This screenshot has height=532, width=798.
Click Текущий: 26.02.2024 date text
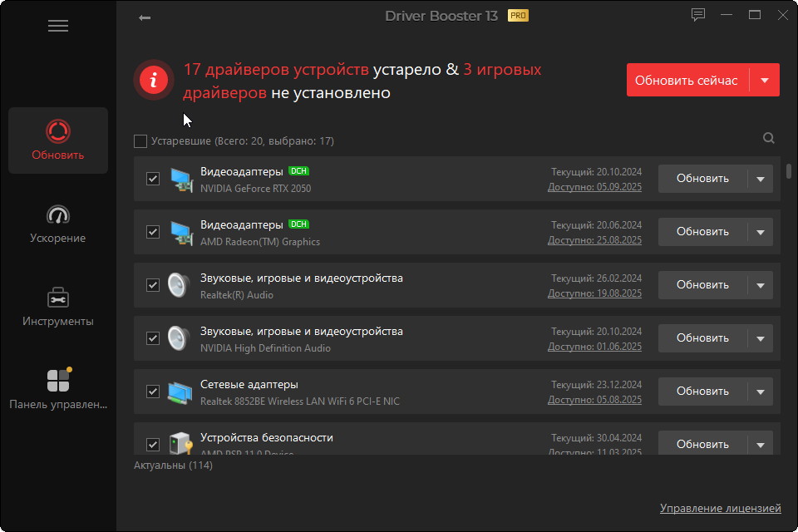click(x=597, y=278)
